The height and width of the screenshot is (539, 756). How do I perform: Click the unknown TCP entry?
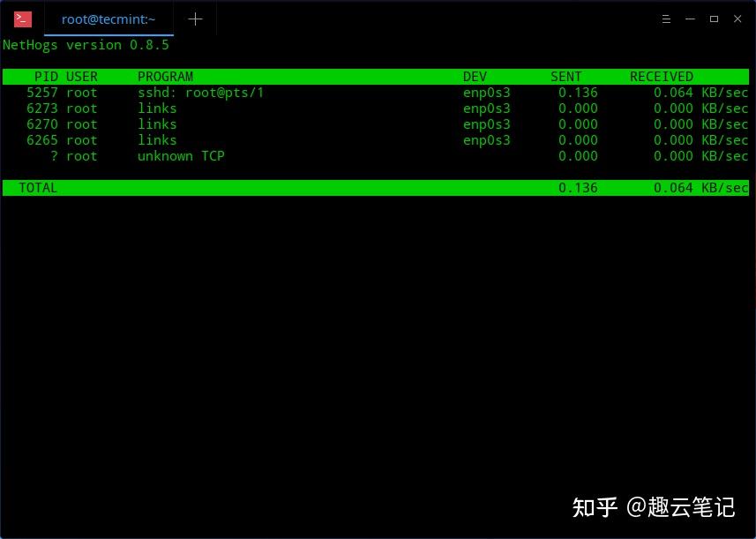click(x=181, y=155)
